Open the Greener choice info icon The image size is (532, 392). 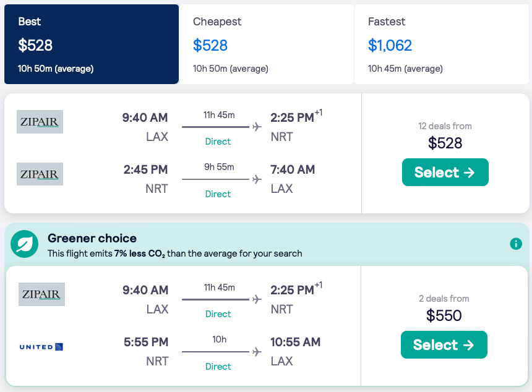click(x=516, y=244)
